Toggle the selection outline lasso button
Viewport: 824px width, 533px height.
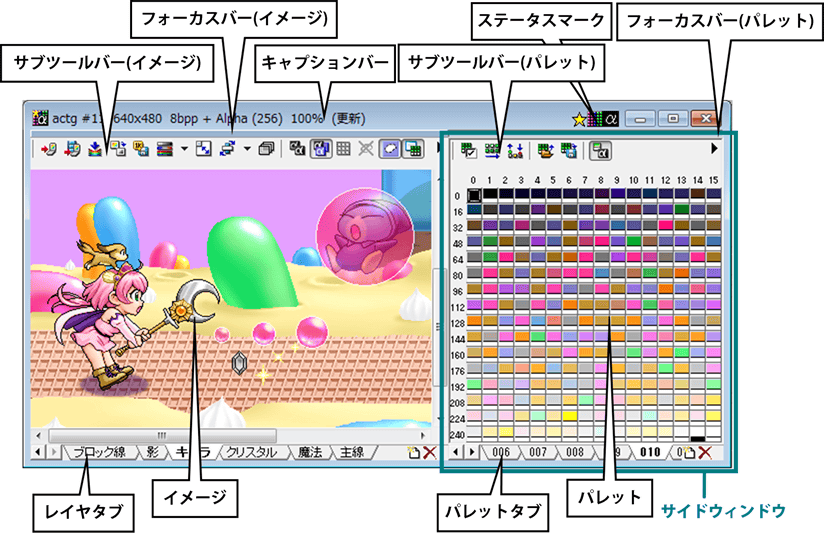pyautogui.click(x=390, y=149)
